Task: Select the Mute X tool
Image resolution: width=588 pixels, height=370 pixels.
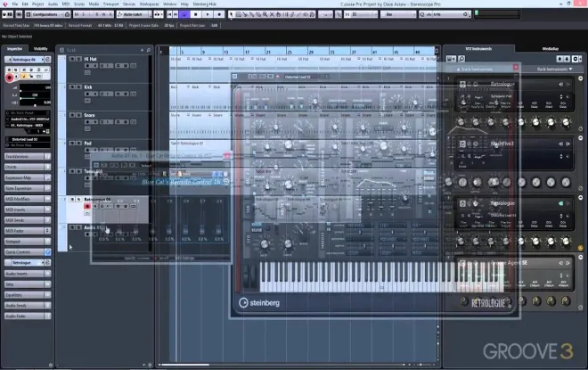Action: 272,14
